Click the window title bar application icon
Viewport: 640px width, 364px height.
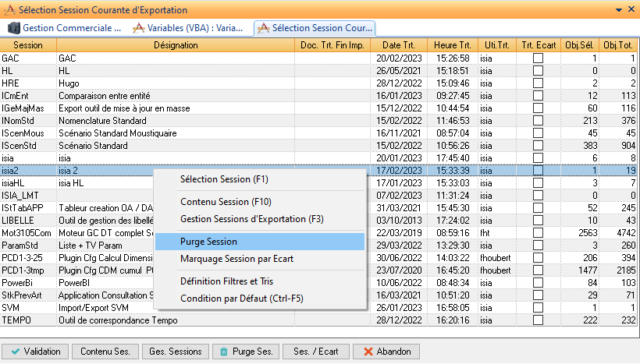(x=9, y=9)
